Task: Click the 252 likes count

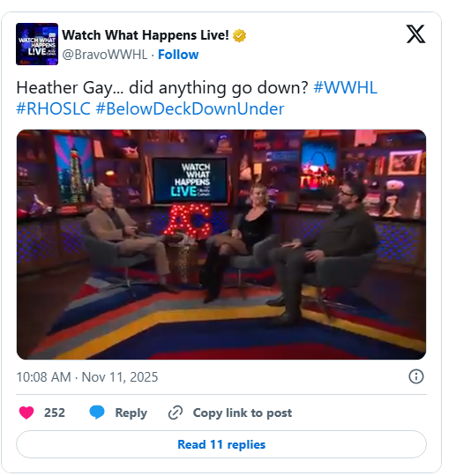Action: pos(55,413)
